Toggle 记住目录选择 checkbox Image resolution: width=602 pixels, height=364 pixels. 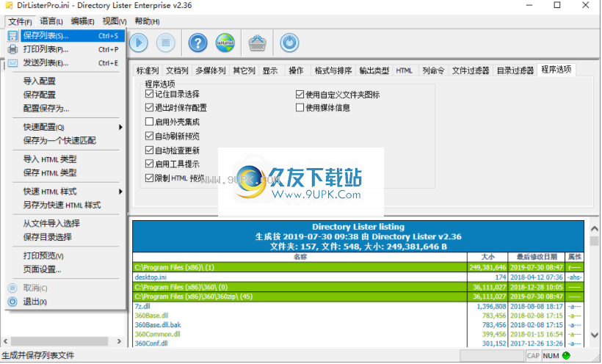(149, 94)
